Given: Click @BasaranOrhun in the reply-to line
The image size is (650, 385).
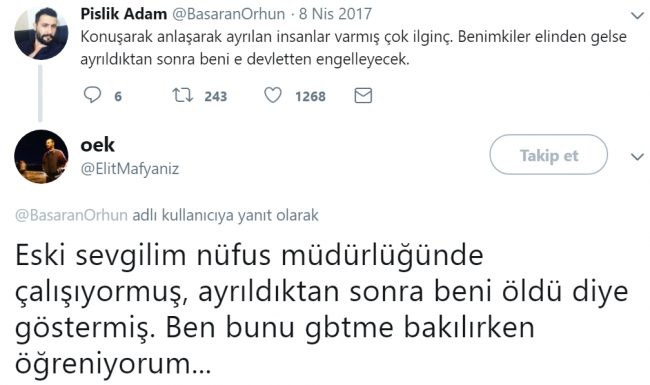Looking at the screenshot, I should click(71, 216).
